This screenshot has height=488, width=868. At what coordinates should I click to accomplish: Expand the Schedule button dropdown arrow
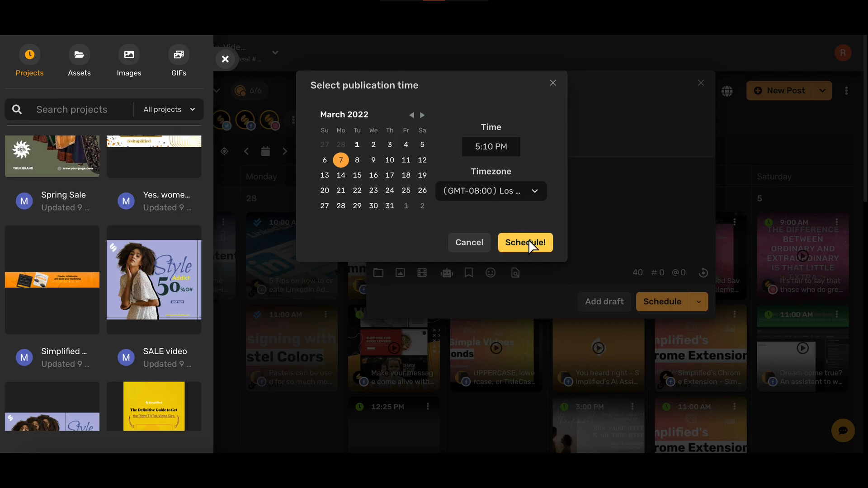click(698, 302)
